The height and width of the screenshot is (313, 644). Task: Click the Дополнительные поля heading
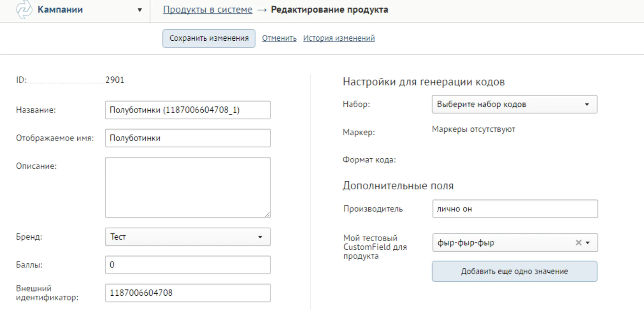click(398, 186)
